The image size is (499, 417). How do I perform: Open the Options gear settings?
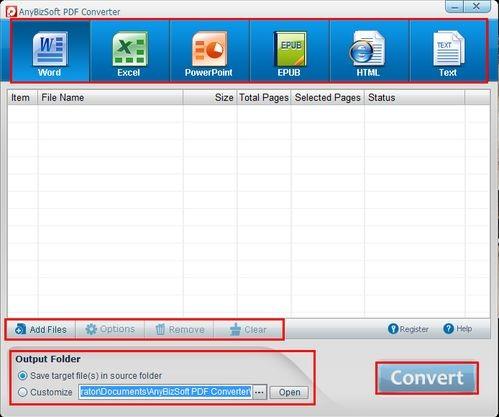pos(110,329)
